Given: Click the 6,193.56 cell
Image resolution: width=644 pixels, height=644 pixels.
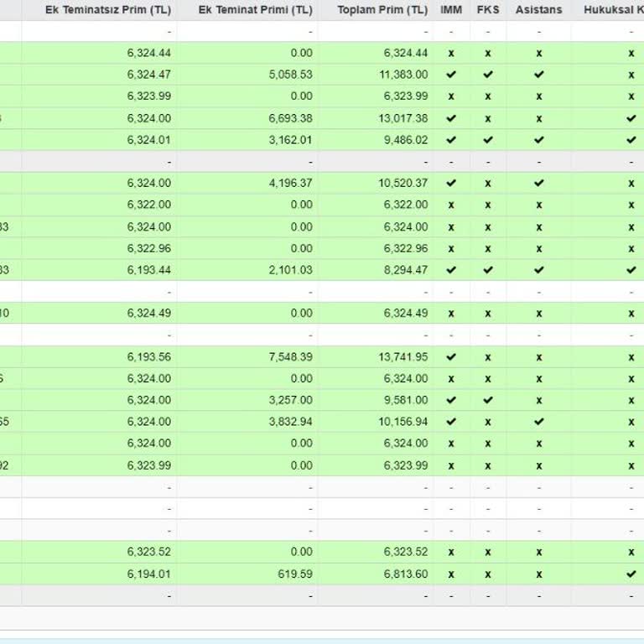Looking at the screenshot, I should pos(149,357).
